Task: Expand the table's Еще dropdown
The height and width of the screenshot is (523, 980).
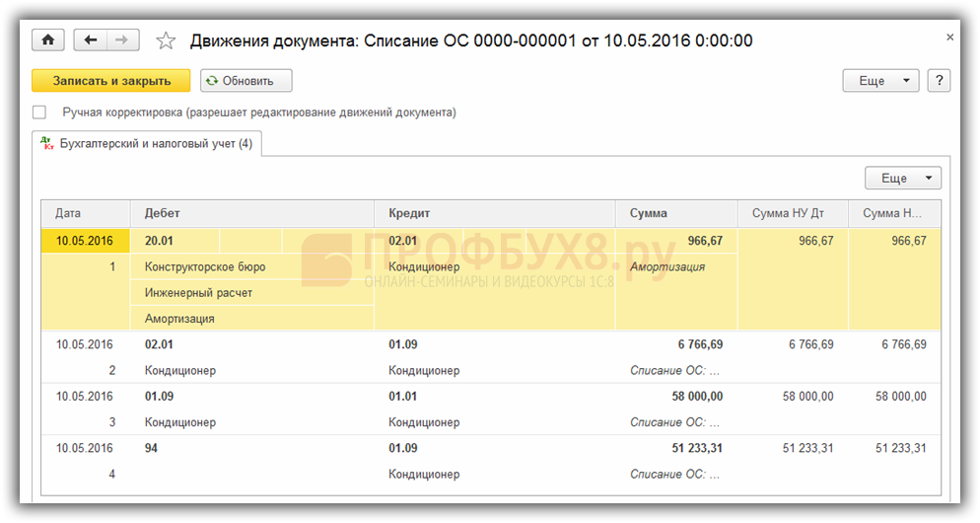Action: pos(902,179)
